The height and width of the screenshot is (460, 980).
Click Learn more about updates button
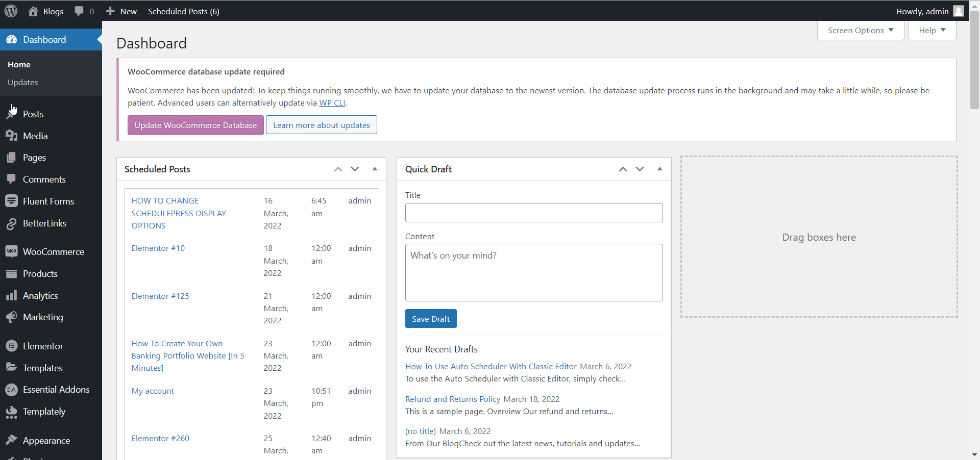point(322,125)
